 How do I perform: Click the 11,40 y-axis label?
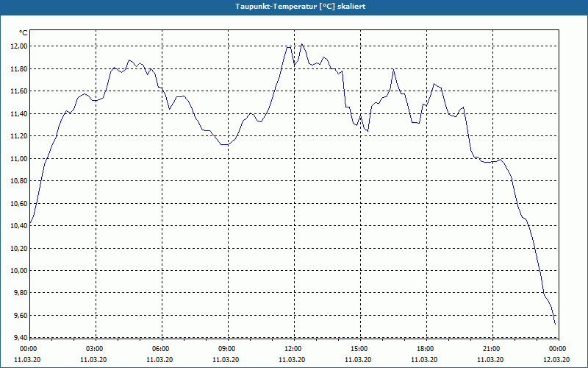tap(20, 114)
